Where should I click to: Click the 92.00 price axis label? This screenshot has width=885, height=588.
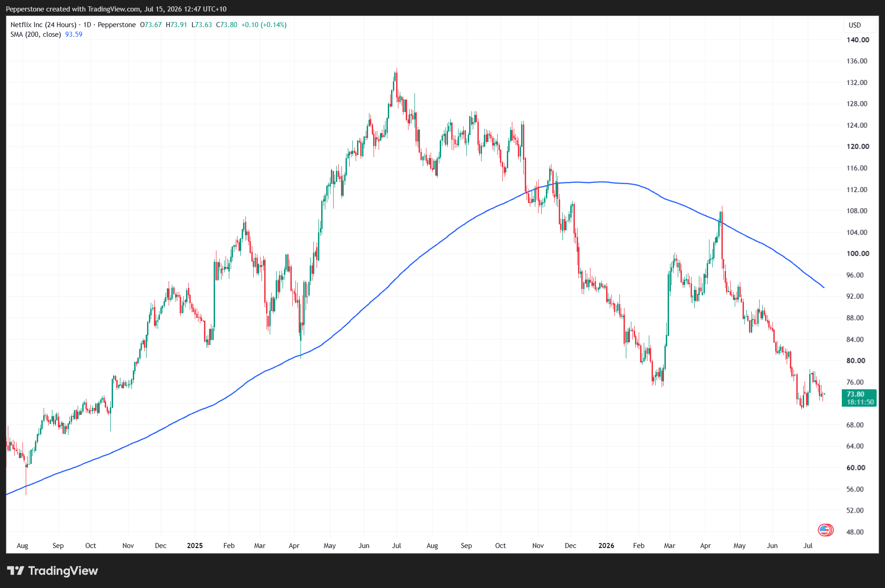click(855, 296)
